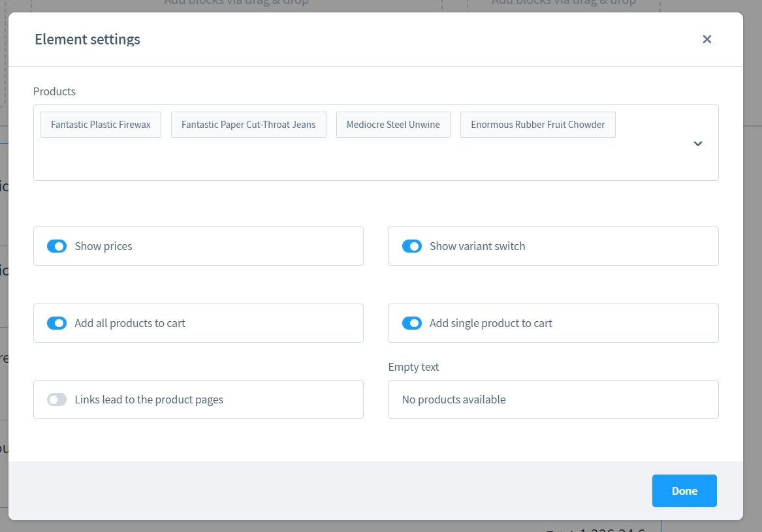Screen dimensions: 762x532
Task: Switch off Add single product to cart
Action: (x=411, y=323)
